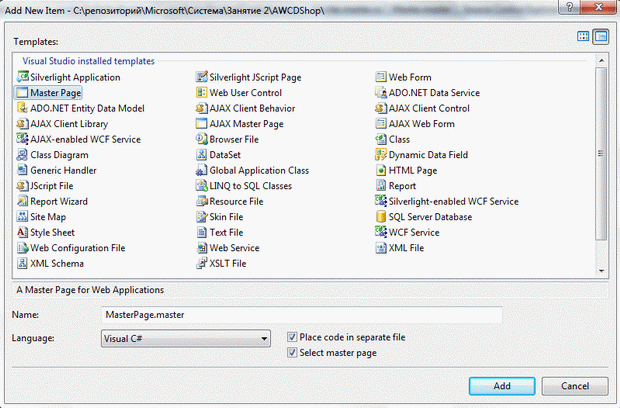Switch to large icons view
The width and height of the screenshot is (620, 408).
(x=583, y=37)
